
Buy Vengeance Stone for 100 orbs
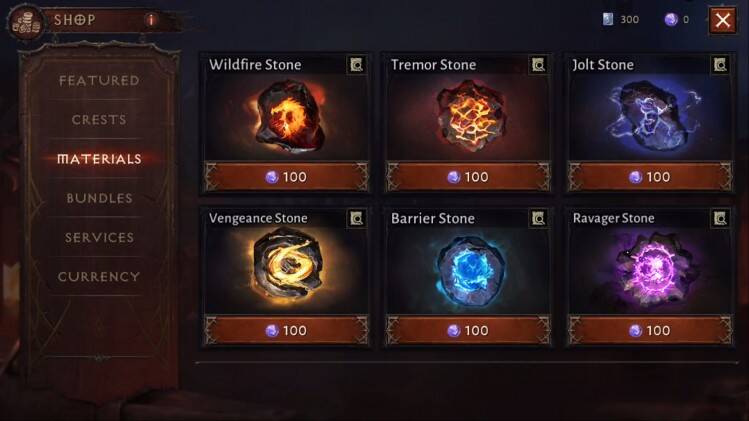286,330
